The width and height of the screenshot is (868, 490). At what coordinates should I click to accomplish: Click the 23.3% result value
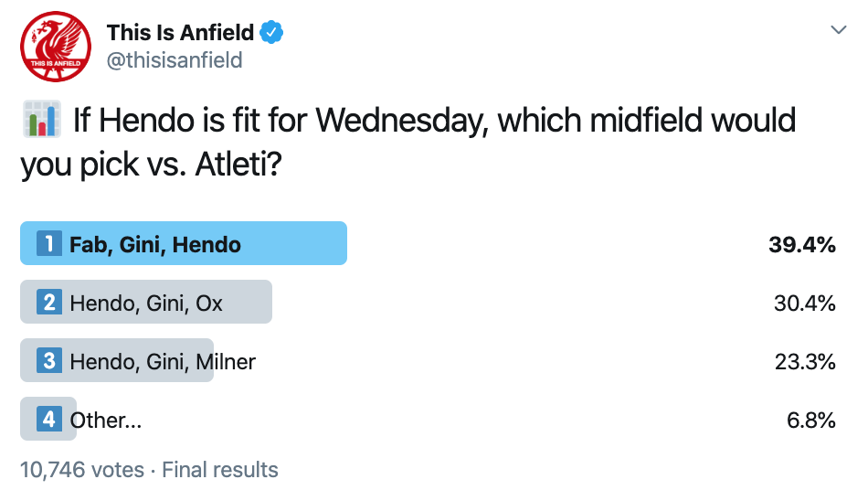(x=805, y=362)
